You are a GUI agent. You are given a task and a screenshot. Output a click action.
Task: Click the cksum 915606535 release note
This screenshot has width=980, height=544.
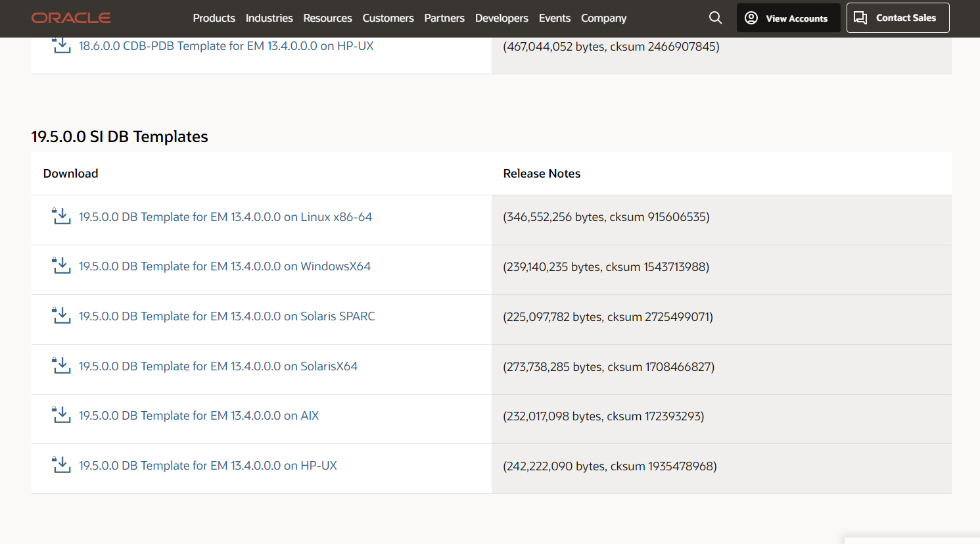(x=606, y=217)
